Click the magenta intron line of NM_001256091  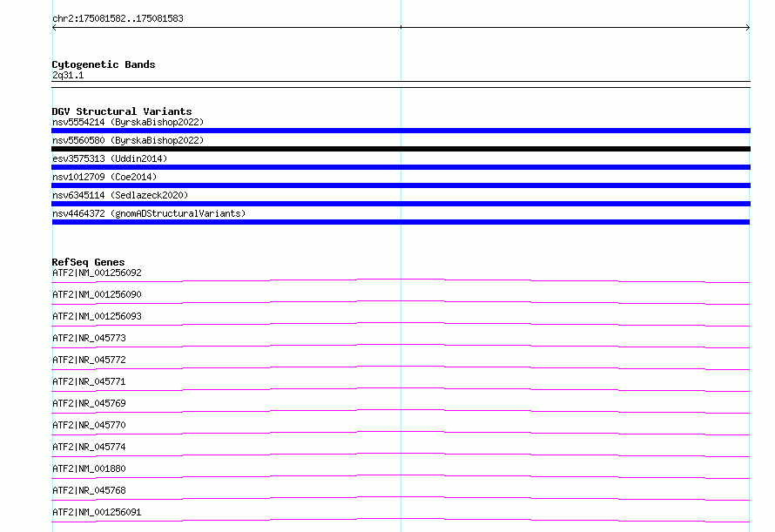401,519
